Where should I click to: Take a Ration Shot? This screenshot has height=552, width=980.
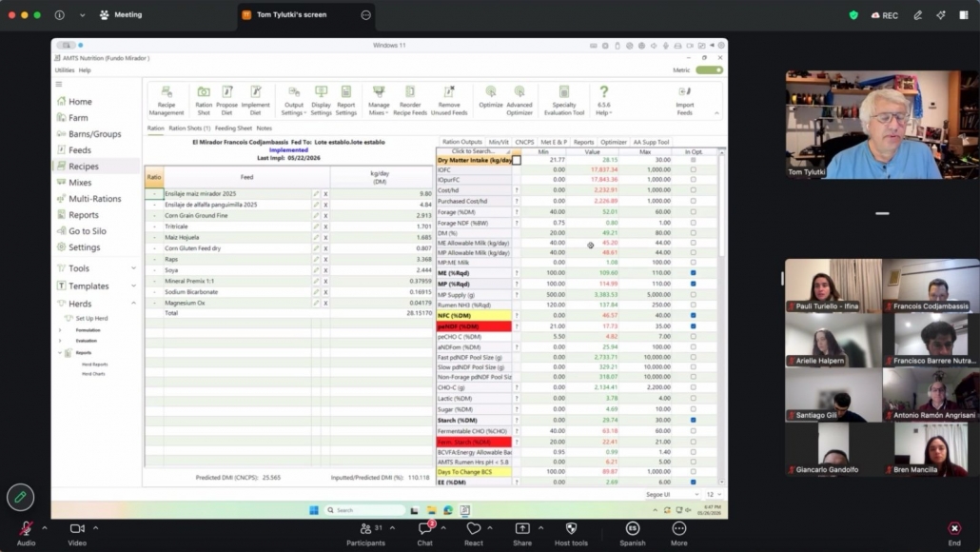pyautogui.click(x=204, y=101)
